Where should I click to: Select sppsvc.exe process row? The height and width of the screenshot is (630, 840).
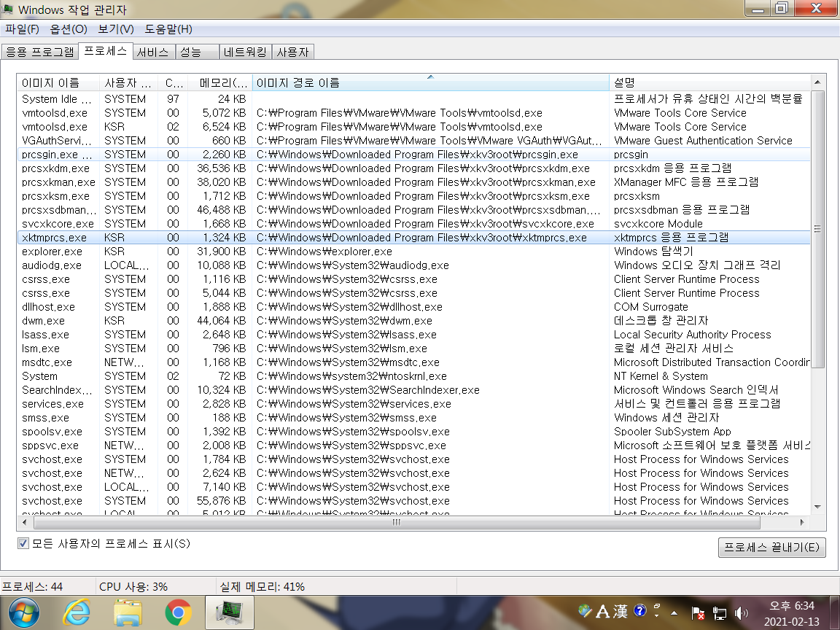coord(413,446)
